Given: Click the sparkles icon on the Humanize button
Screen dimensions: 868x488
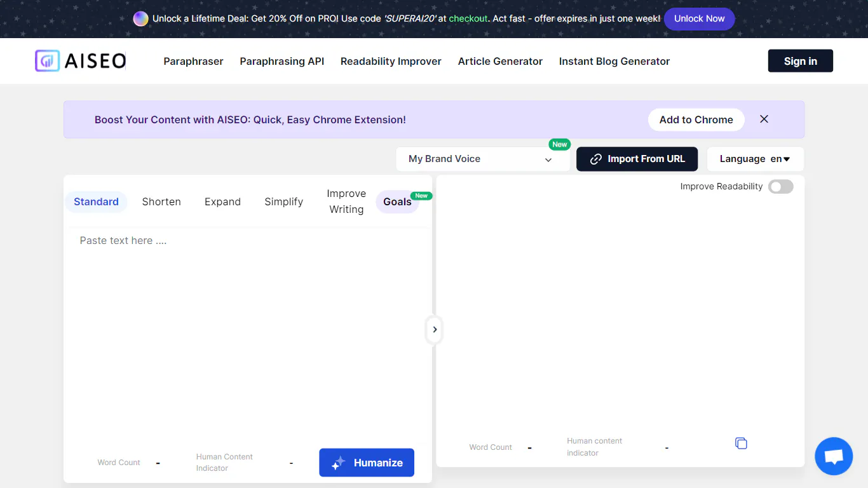Looking at the screenshot, I should point(337,463).
